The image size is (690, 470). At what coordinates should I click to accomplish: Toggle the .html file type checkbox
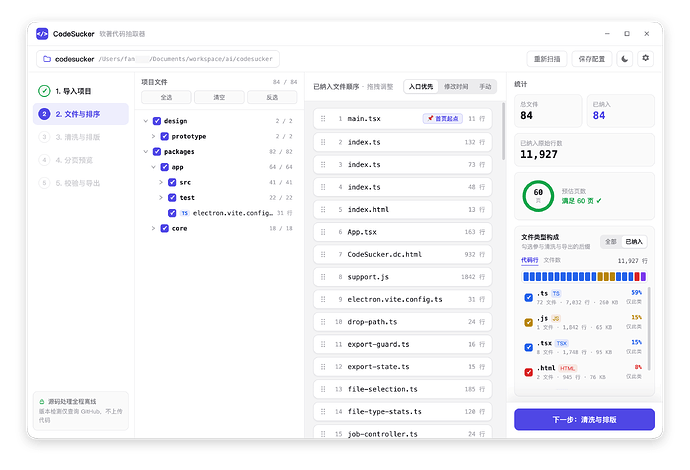[529, 372]
